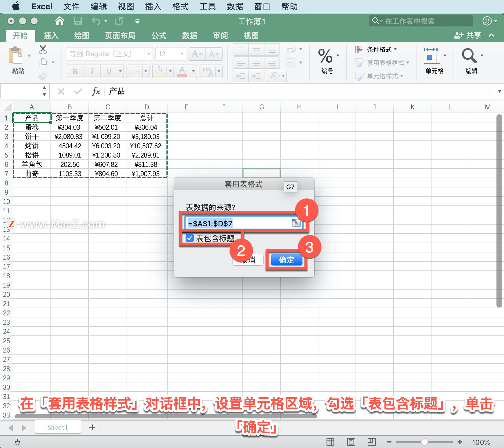Click the zoom slider handle
This screenshot has width=504, height=448.
click(424, 442)
